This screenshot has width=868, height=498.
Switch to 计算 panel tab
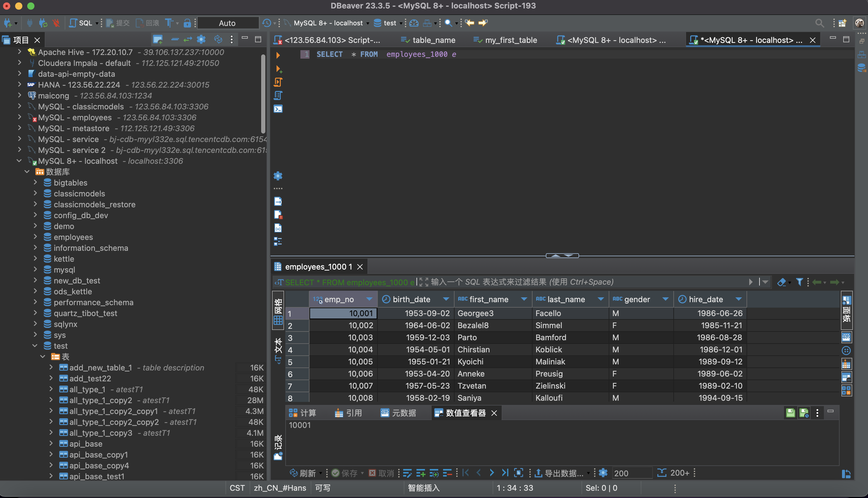303,413
